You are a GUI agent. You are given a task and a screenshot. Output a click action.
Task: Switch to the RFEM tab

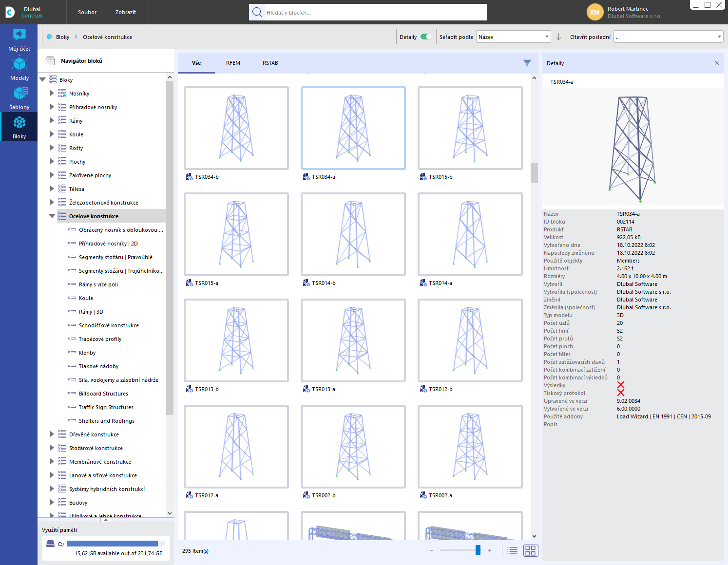click(233, 63)
